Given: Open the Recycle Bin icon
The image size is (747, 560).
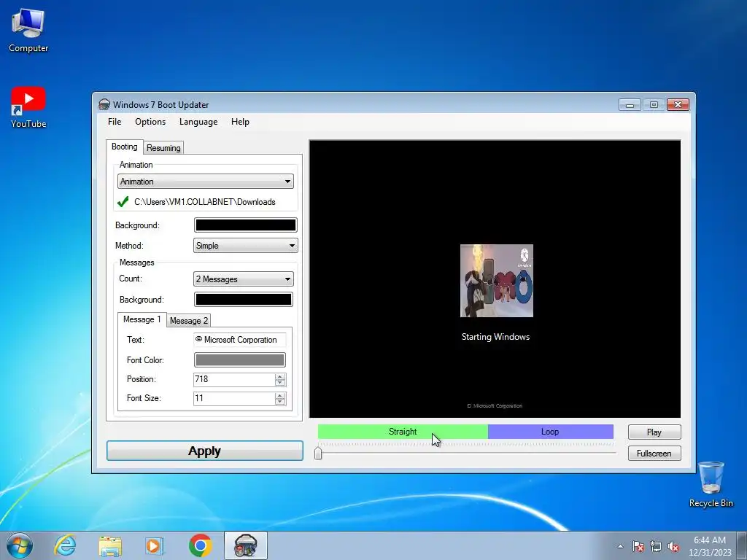Looking at the screenshot, I should pyautogui.click(x=711, y=484).
